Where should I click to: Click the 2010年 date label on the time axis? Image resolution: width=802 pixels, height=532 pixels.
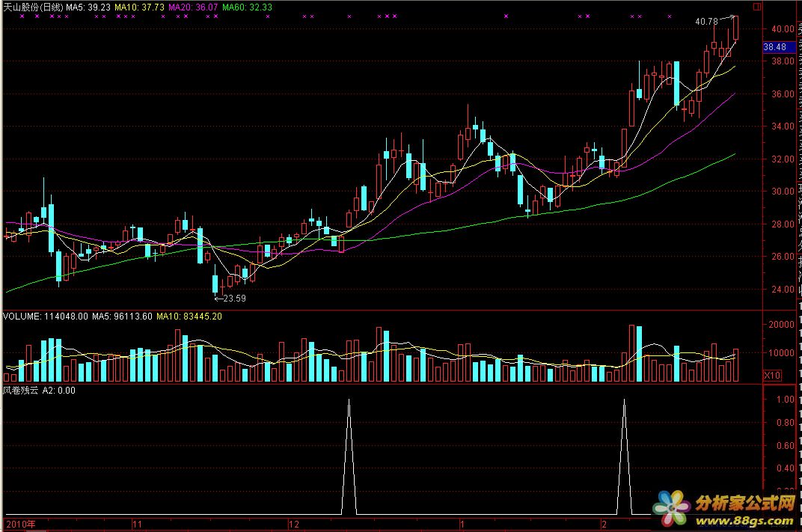[x=20, y=525]
